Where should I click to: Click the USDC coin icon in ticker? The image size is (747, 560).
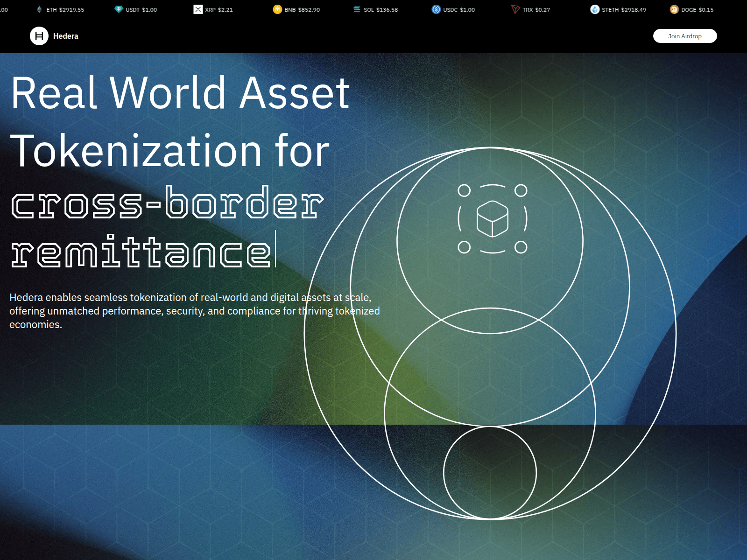coord(436,9)
